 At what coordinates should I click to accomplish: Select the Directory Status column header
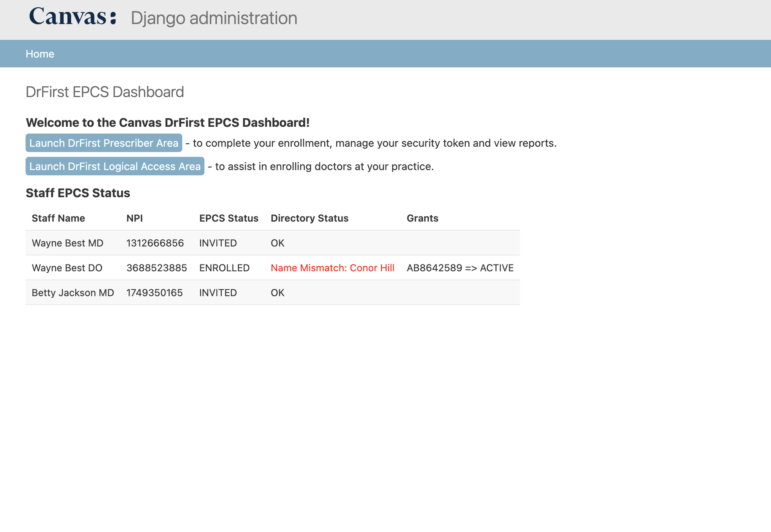pos(310,218)
